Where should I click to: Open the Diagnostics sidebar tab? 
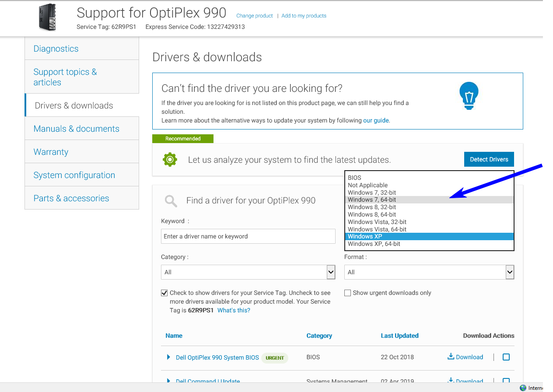click(82, 49)
